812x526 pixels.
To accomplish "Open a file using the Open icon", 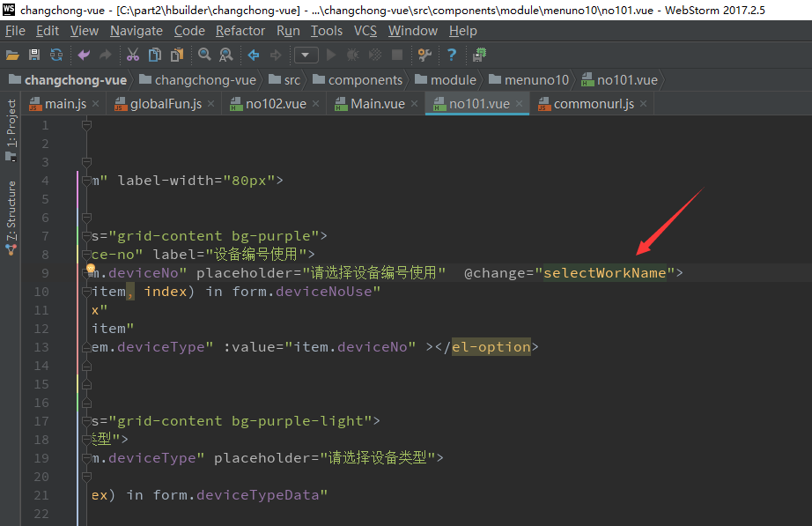I will (13, 55).
